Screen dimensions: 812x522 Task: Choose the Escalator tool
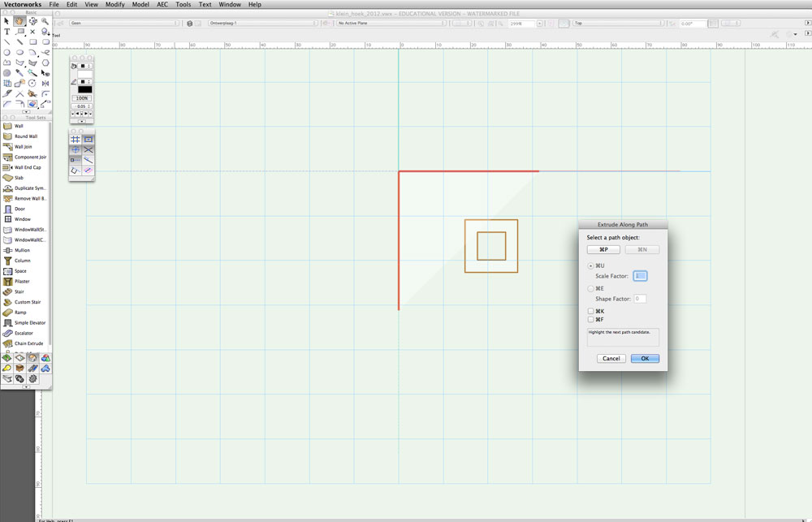tap(25, 333)
